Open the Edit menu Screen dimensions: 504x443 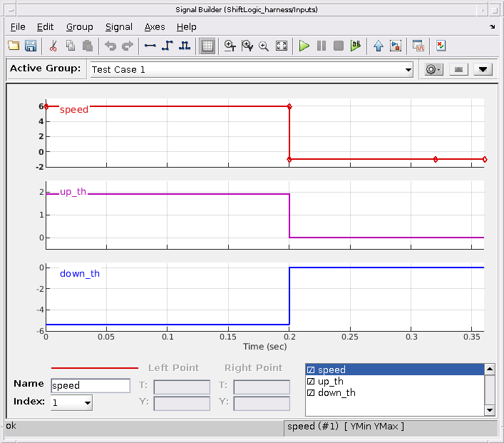coord(45,27)
